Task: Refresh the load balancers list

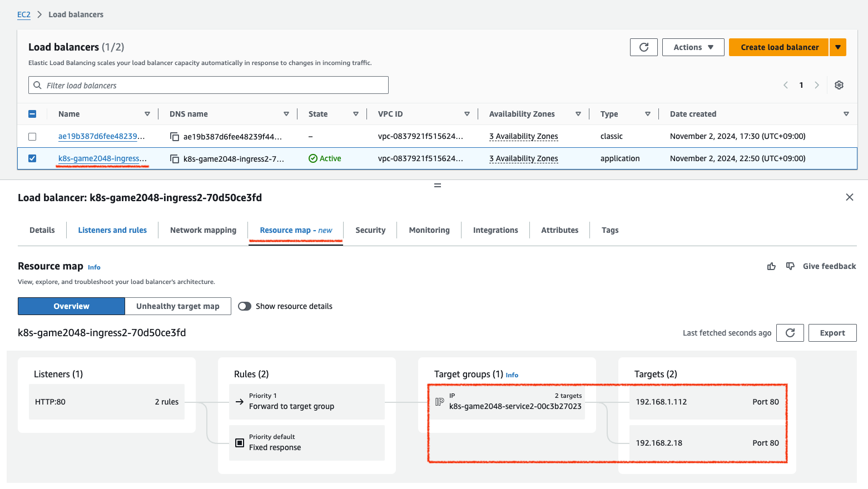Action: pyautogui.click(x=644, y=47)
